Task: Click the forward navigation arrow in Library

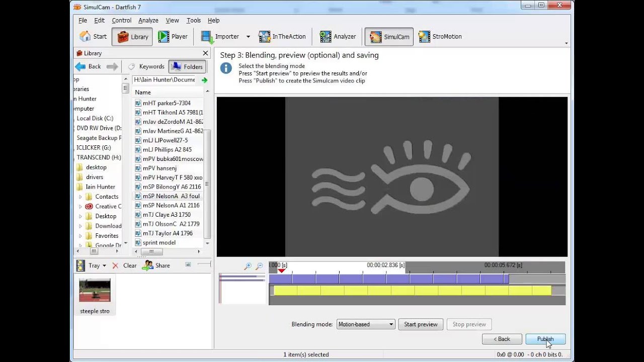Action: coord(112,66)
